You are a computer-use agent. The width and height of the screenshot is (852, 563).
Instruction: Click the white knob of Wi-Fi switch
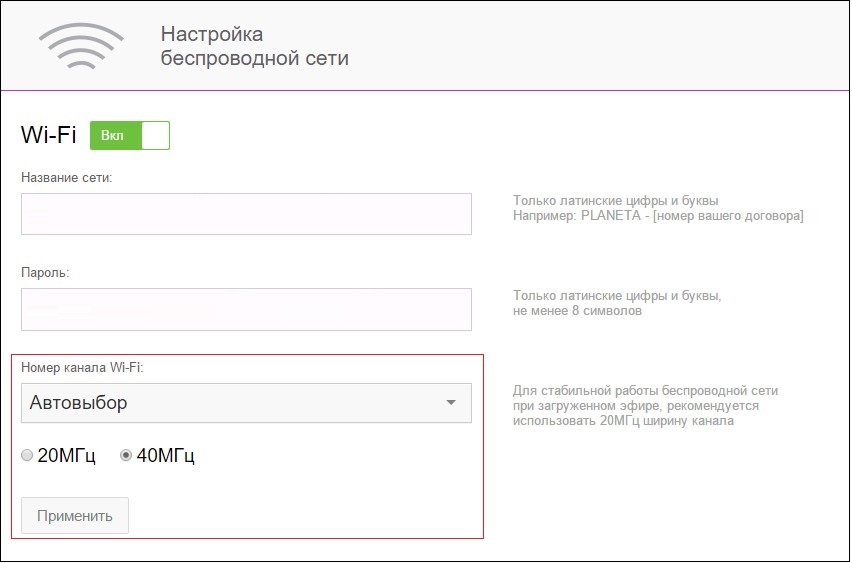pyautogui.click(x=155, y=135)
